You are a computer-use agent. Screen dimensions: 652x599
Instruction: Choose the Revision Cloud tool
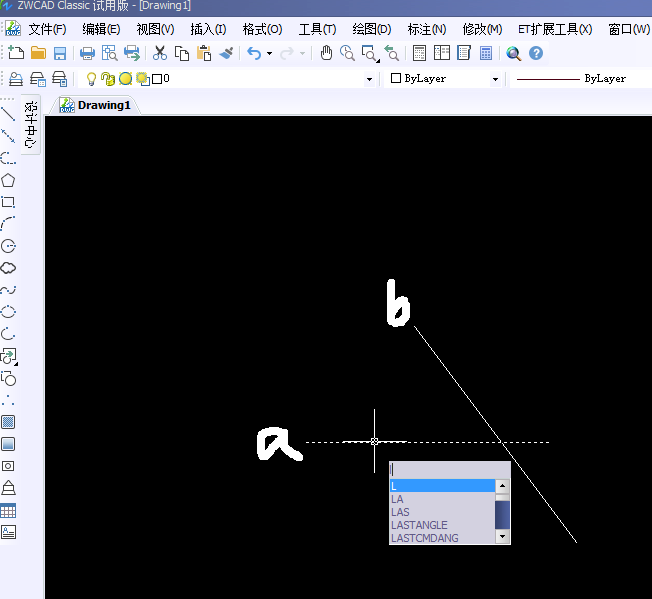coord(8,268)
